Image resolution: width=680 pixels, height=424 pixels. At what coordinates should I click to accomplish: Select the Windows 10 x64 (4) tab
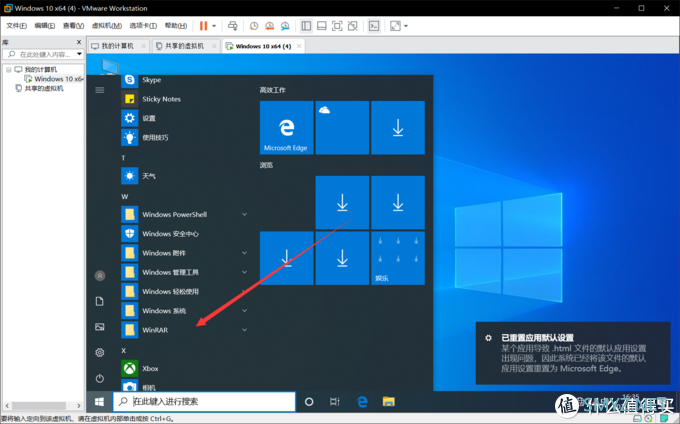coord(263,46)
